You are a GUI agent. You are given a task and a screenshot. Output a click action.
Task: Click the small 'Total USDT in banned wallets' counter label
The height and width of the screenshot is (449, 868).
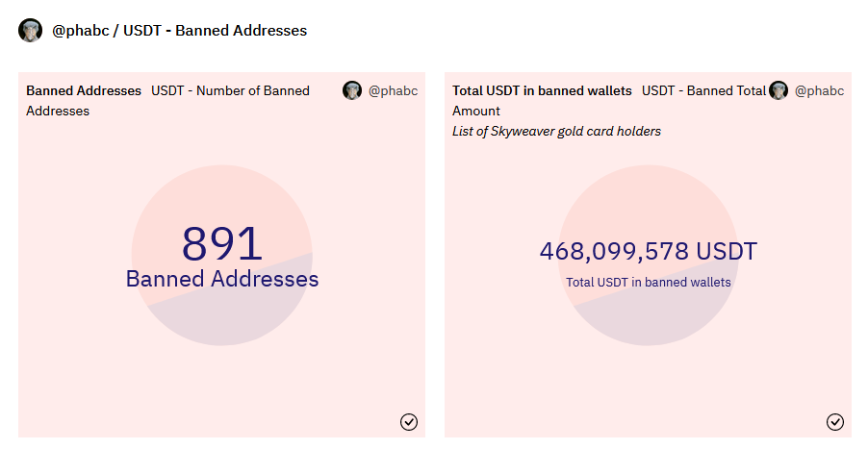(x=649, y=283)
